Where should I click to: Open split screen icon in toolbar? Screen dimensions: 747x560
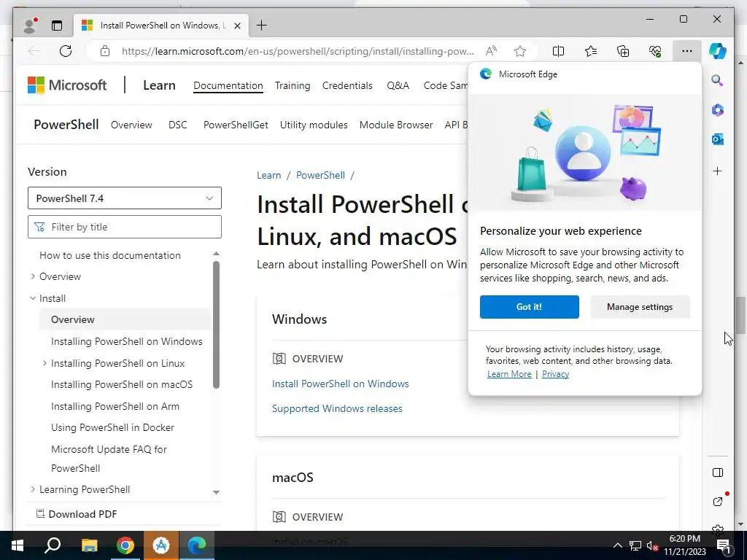558,51
